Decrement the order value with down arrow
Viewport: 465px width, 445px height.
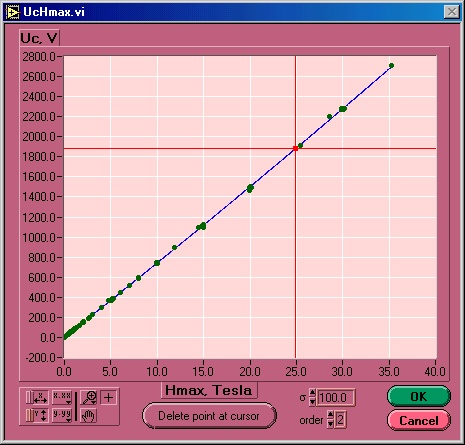pos(330,424)
